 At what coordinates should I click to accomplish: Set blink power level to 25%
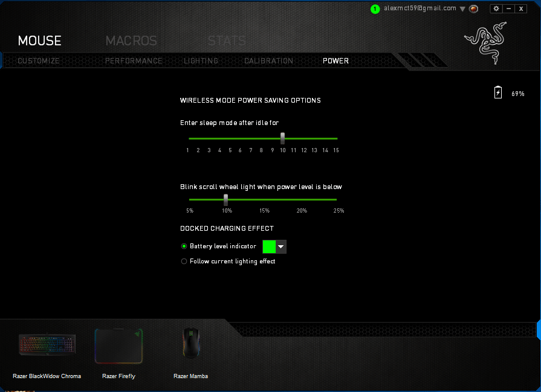339,211
